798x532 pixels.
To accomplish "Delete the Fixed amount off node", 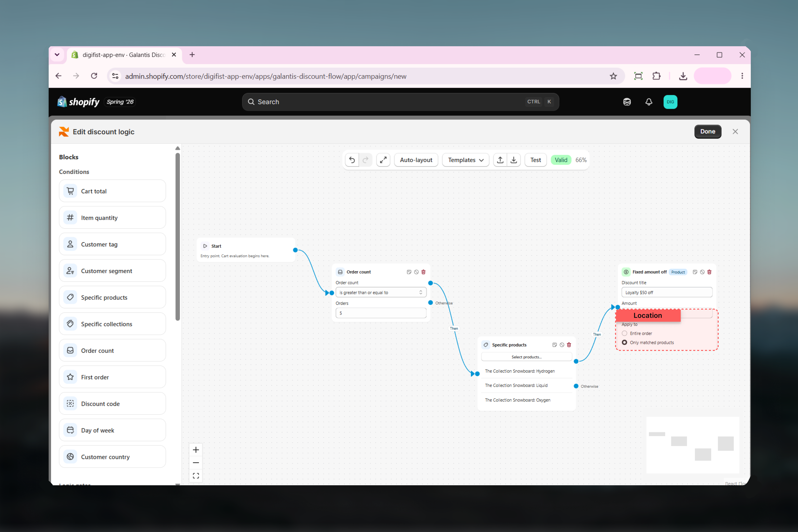I will point(709,272).
